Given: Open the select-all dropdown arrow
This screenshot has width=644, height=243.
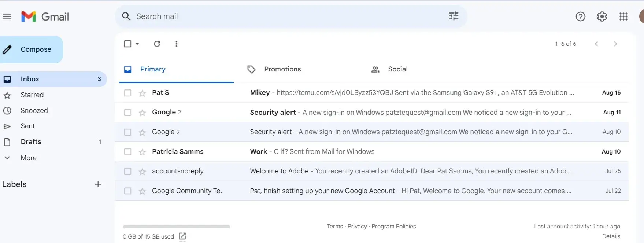Looking at the screenshot, I should [137, 44].
